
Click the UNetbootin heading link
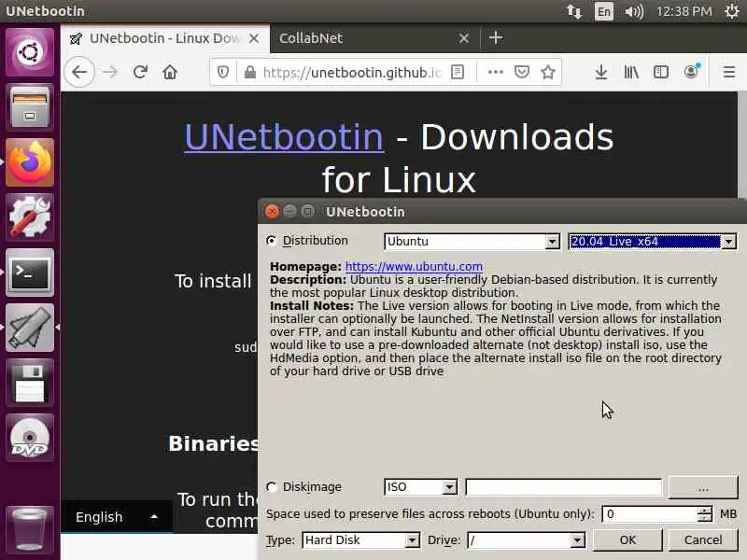tap(284, 137)
